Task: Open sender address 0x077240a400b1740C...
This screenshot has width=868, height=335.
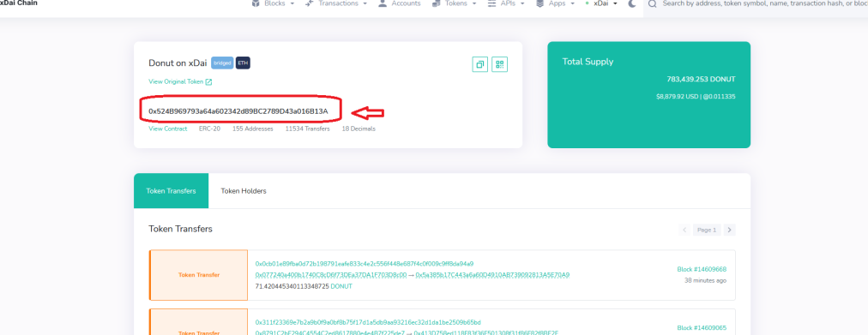Action: click(x=331, y=275)
